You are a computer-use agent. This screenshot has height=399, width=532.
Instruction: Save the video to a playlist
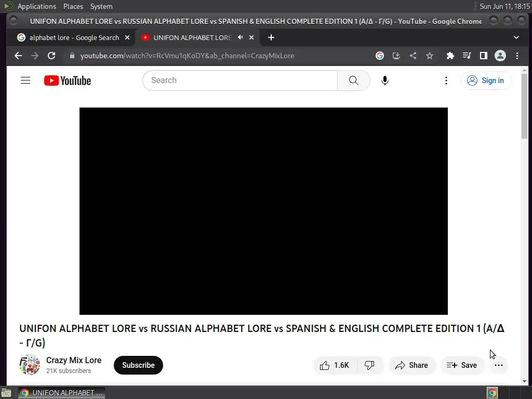tap(462, 365)
